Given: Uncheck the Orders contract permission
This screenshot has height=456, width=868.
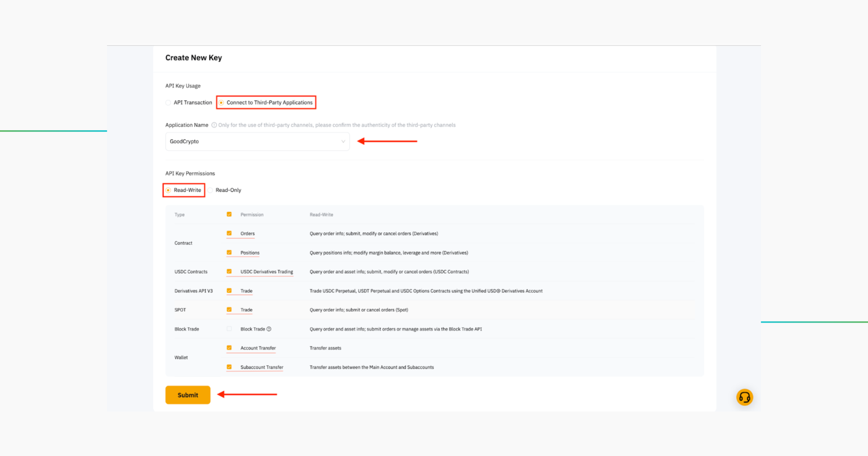Looking at the screenshot, I should [x=229, y=233].
